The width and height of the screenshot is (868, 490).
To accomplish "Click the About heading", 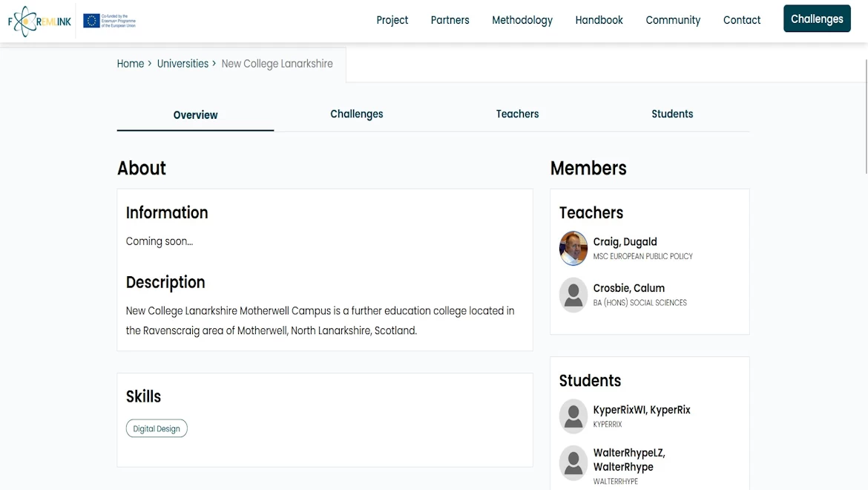I will tap(141, 169).
